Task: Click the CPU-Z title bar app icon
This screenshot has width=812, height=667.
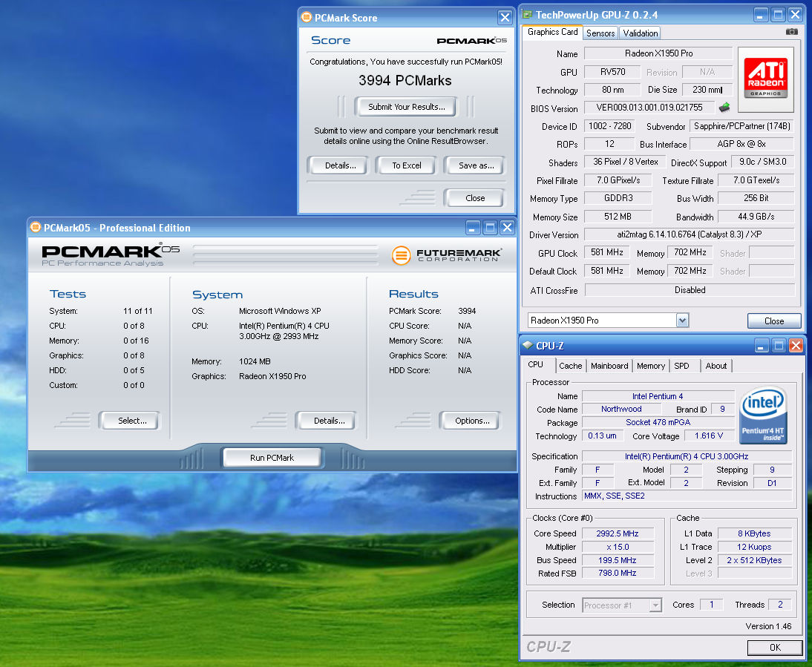Action: pos(528,345)
